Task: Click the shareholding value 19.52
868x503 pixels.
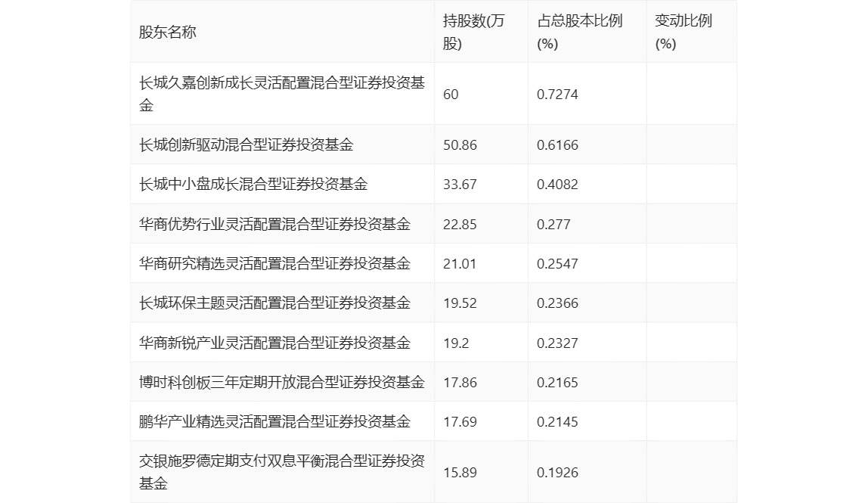Action: pos(460,303)
